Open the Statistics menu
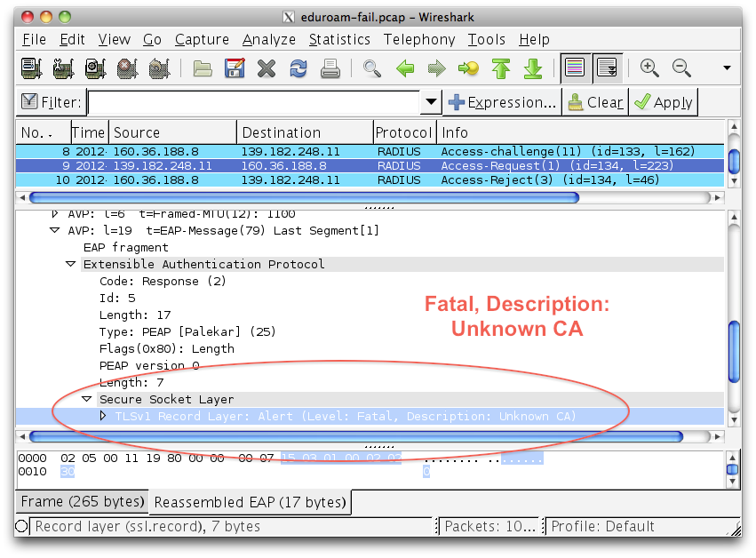Screen dimensions: 756x558 339,40
